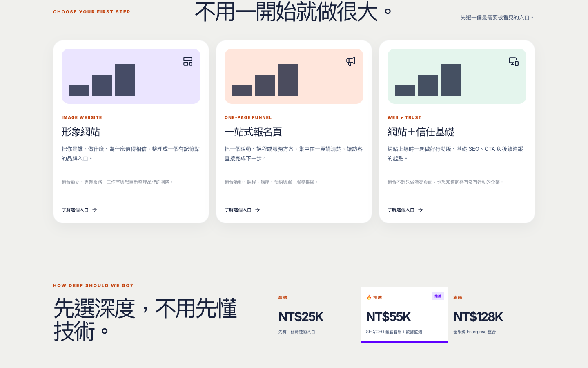Click the purple bar chart illustration panel

(x=131, y=76)
